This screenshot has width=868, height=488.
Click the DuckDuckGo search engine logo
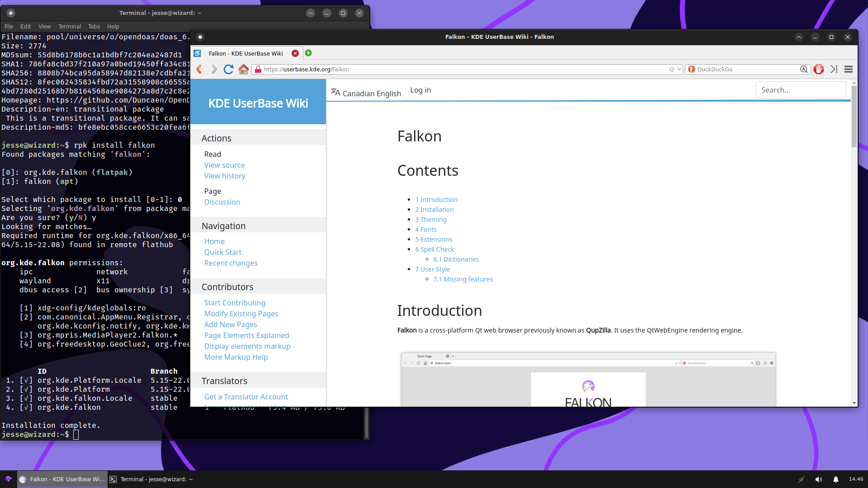tap(692, 69)
